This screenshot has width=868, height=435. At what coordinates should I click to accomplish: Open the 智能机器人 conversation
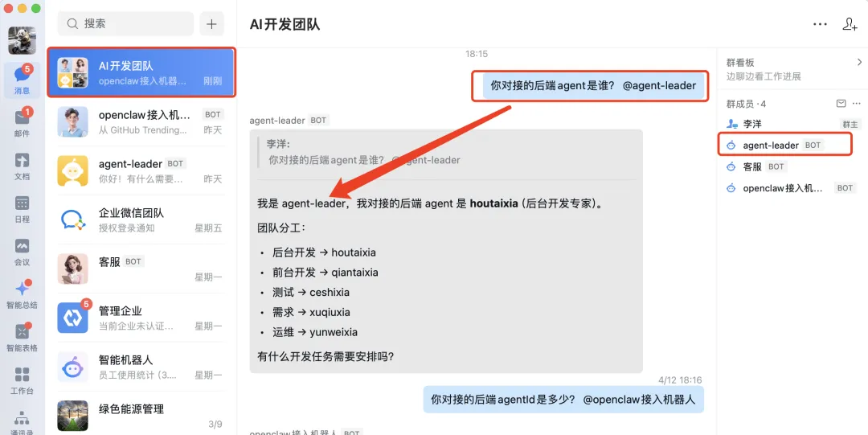pyautogui.click(x=141, y=367)
